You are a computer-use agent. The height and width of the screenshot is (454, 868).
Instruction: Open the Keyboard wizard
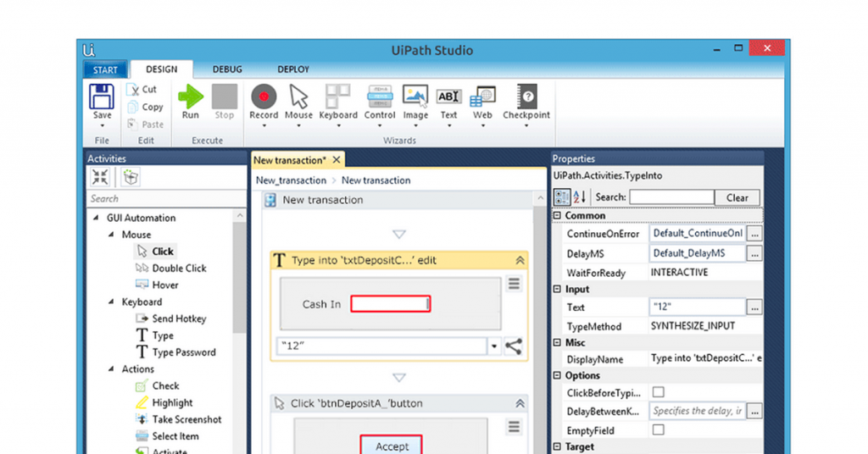click(338, 102)
